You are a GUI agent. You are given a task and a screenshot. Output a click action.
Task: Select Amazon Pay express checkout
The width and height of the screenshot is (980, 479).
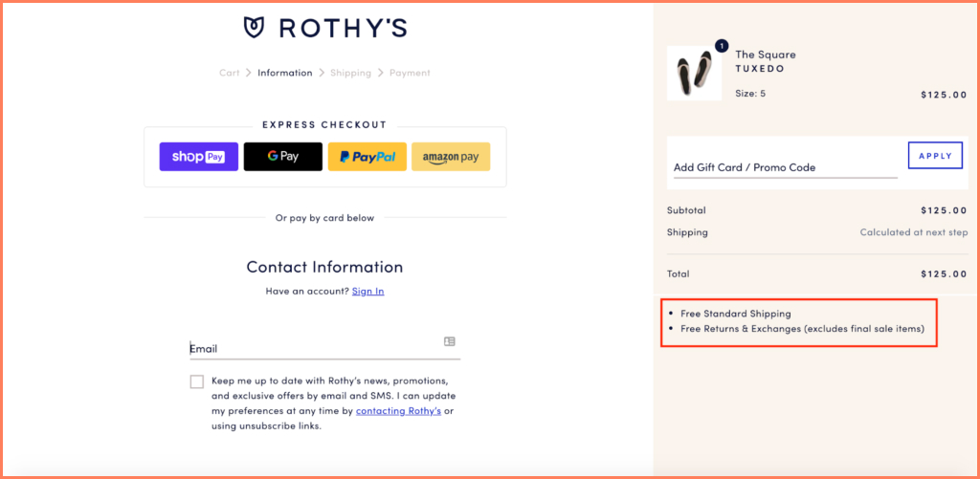(451, 157)
